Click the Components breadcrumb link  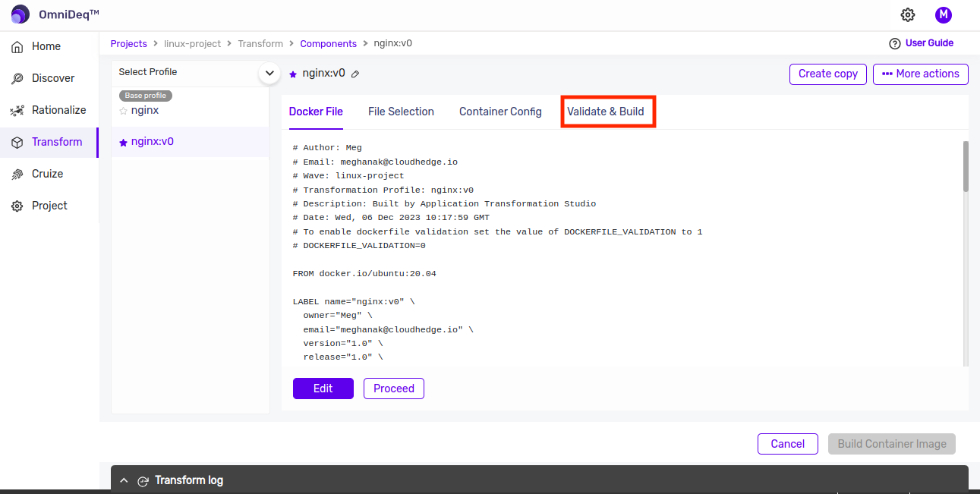click(328, 44)
